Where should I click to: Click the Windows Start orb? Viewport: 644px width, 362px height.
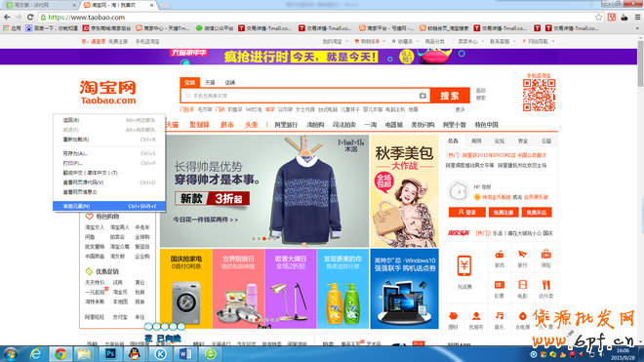point(10,354)
